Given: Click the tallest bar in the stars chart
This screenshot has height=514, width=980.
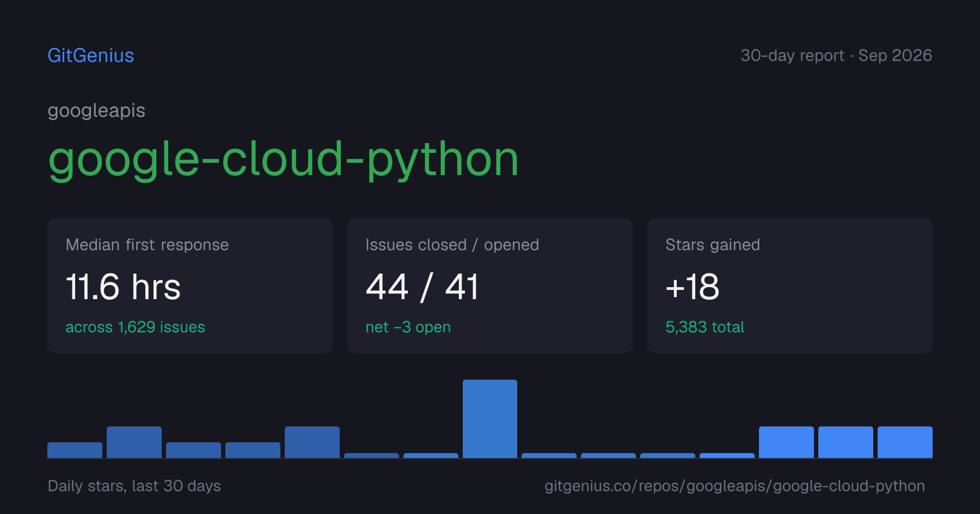Looking at the screenshot, I should pos(490,419).
